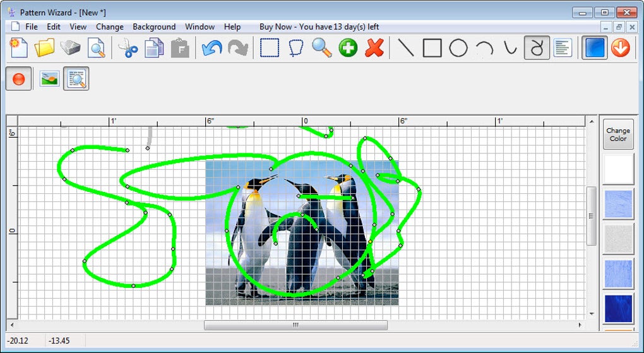
Task: Open the Window menu
Action: point(200,27)
